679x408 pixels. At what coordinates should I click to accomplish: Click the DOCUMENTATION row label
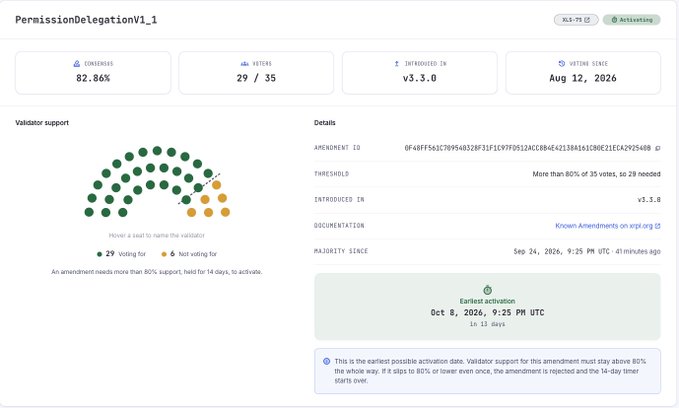(339, 226)
